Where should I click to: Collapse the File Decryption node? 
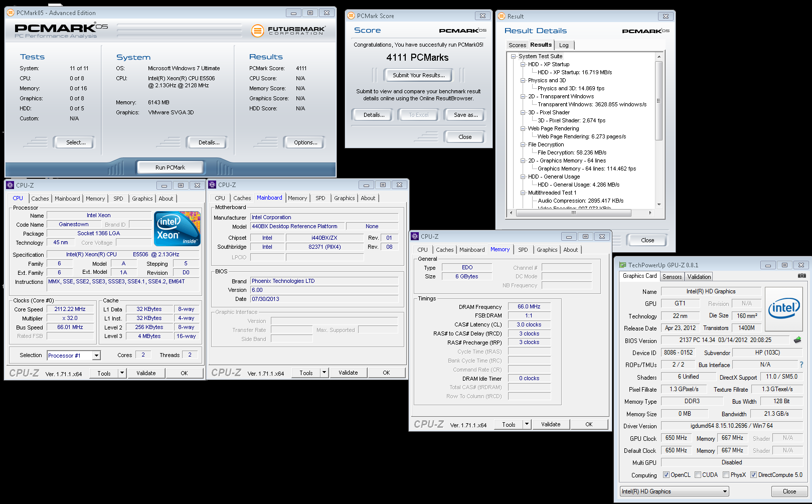[523, 144]
